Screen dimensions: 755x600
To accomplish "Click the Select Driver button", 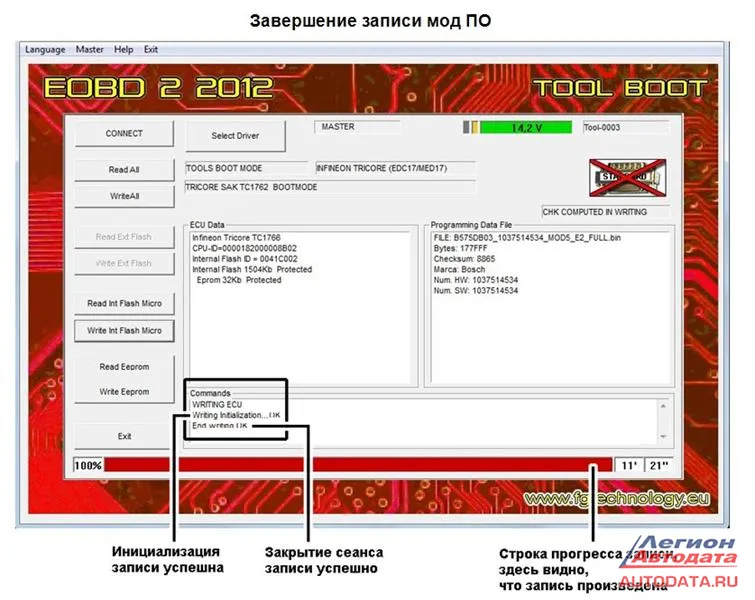I will point(235,136).
